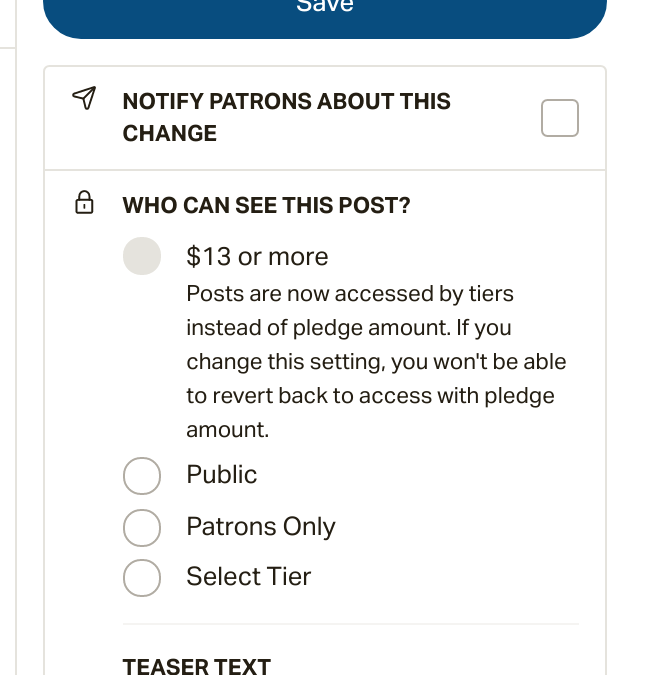656x675 pixels.
Task: Select the Public radio button
Action: point(142,476)
